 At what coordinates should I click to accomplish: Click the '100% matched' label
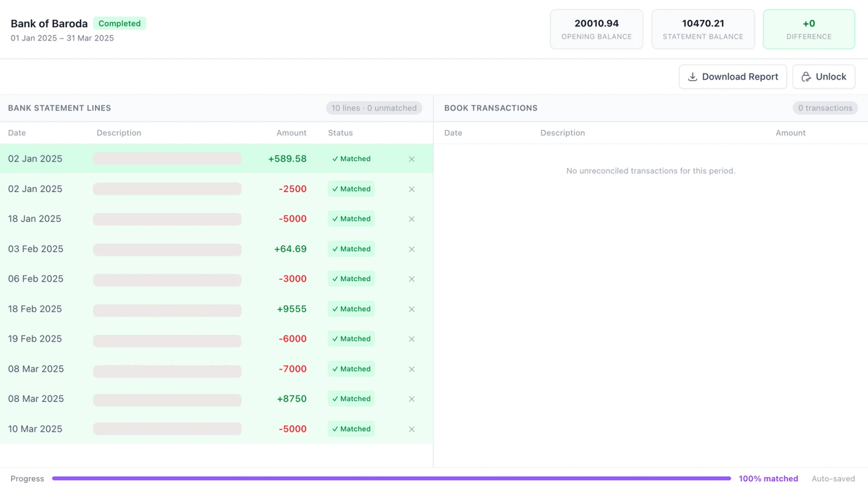click(768, 478)
